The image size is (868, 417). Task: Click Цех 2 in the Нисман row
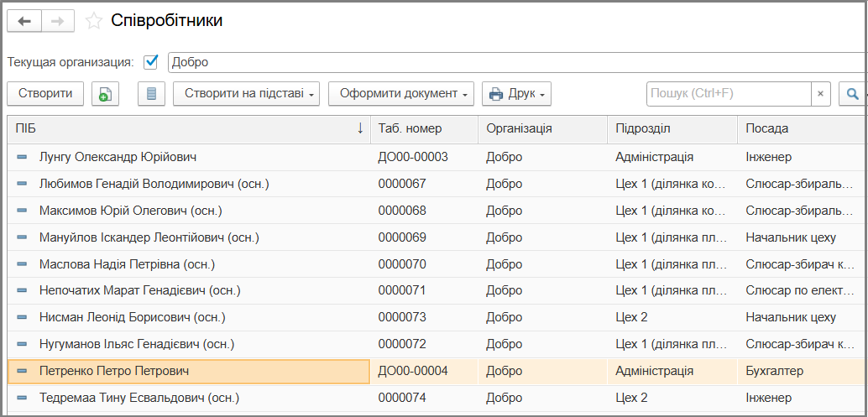click(x=631, y=317)
